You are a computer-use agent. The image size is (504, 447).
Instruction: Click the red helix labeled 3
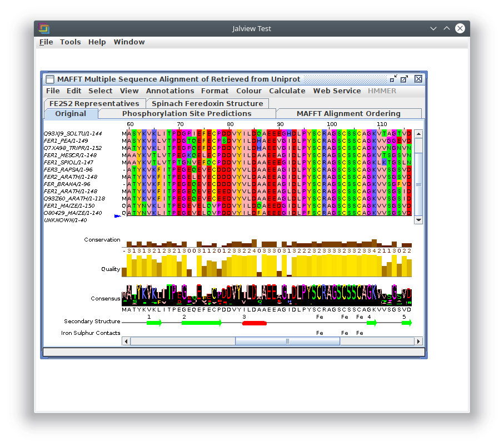click(x=255, y=323)
